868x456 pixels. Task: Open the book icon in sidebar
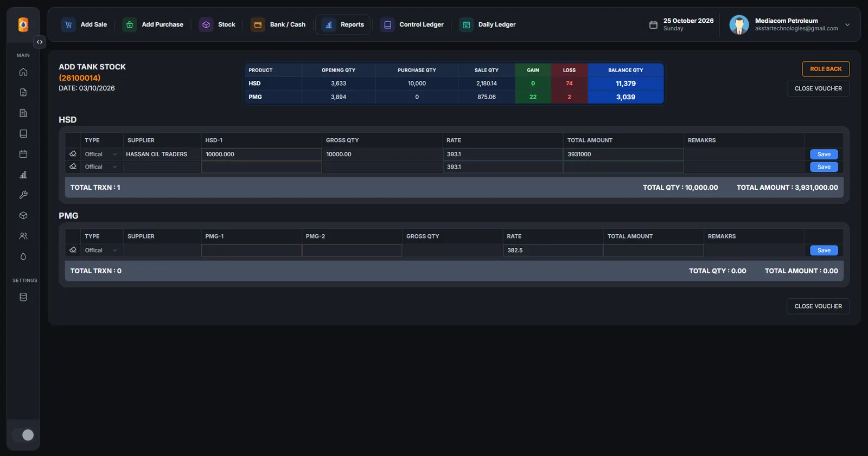point(23,133)
